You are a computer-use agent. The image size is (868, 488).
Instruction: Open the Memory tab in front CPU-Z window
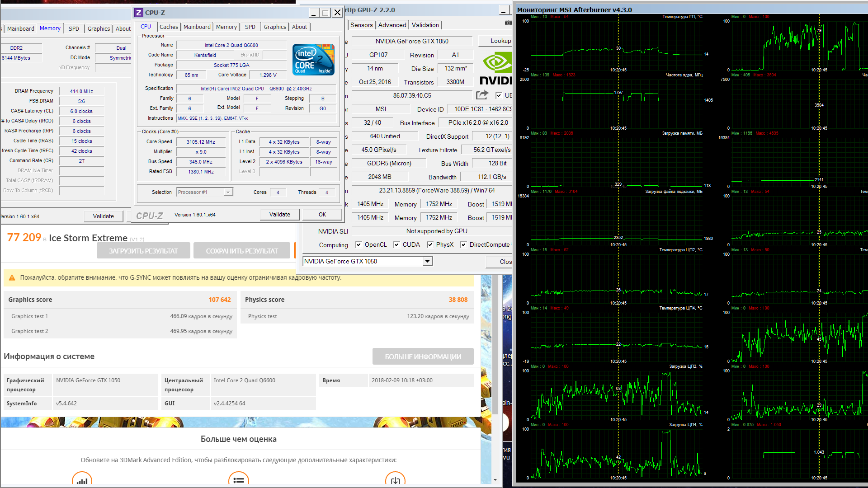226,27
